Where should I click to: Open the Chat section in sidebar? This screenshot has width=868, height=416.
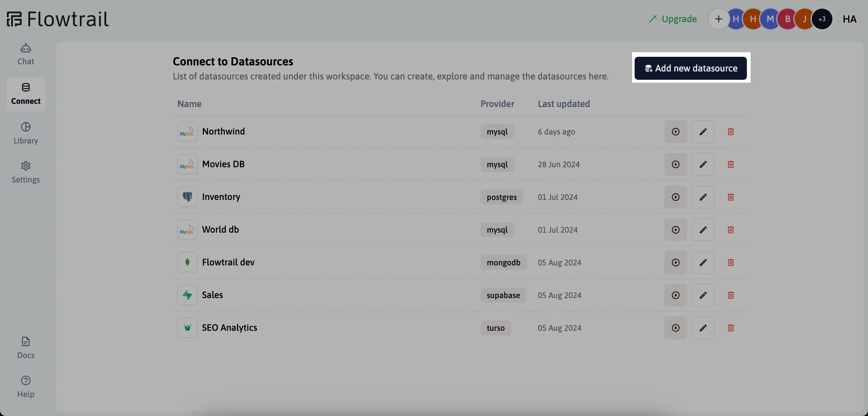point(26,54)
